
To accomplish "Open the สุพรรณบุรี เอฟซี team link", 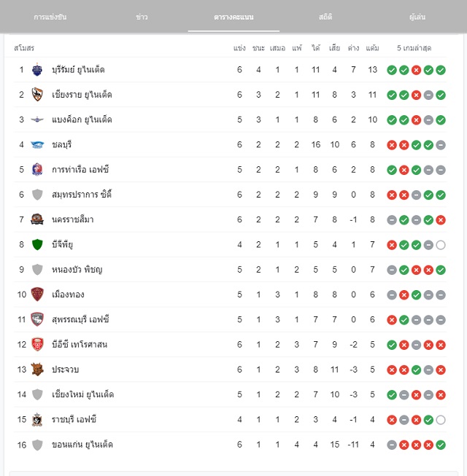I will point(80,320).
